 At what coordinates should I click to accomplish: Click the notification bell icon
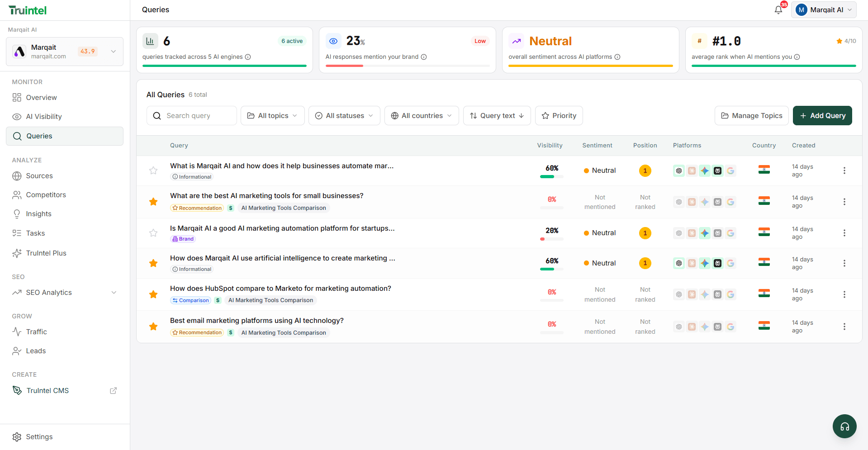pyautogui.click(x=778, y=10)
